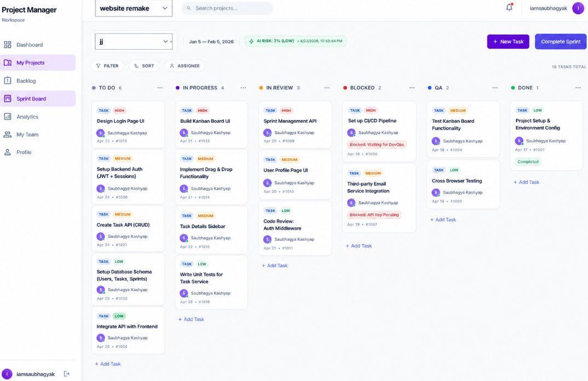Click the logout icon beside iamsaubhagyak
The width and height of the screenshot is (588, 381).
(67, 373)
